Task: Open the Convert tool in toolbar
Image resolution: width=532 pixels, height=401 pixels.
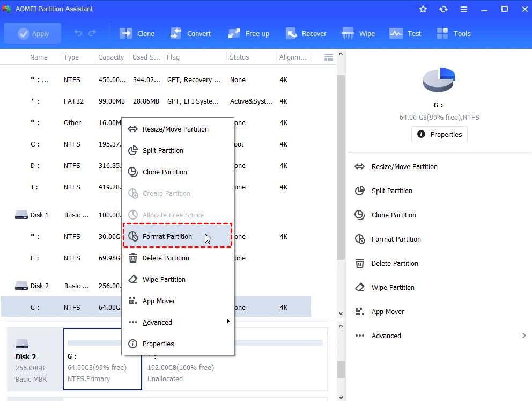Action: coord(191,34)
